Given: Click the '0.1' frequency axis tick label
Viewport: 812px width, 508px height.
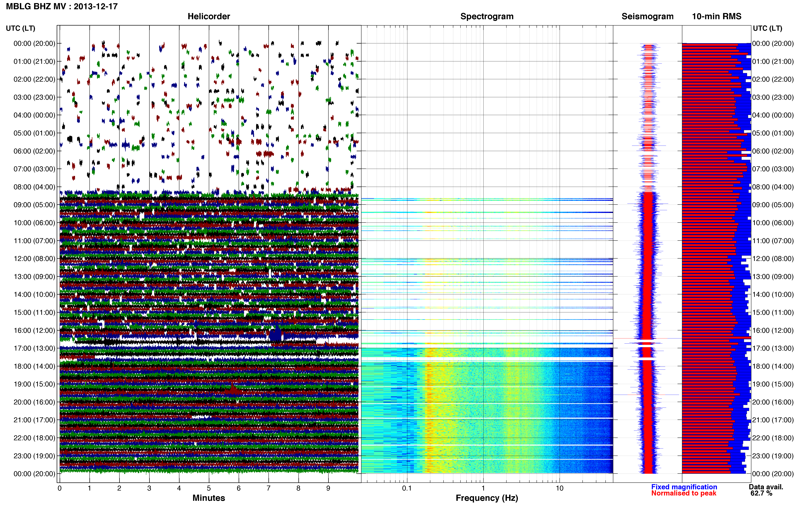Looking at the screenshot, I should pyautogui.click(x=407, y=488).
